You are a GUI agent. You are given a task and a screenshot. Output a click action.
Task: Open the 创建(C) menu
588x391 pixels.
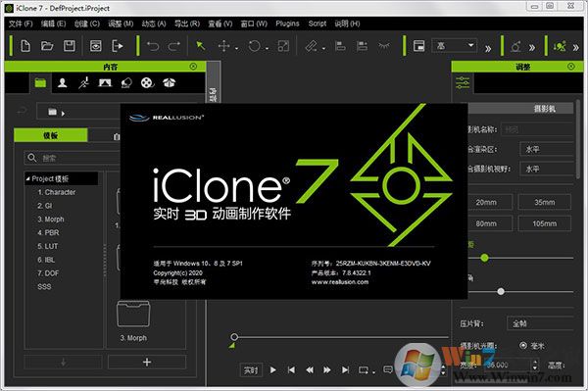[86, 24]
